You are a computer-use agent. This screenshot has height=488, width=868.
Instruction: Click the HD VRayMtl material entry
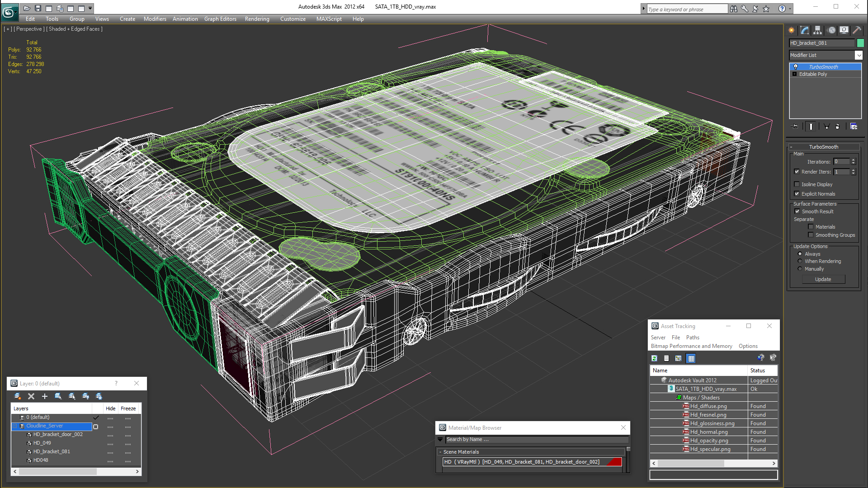pyautogui.click(x=532, y=462)
